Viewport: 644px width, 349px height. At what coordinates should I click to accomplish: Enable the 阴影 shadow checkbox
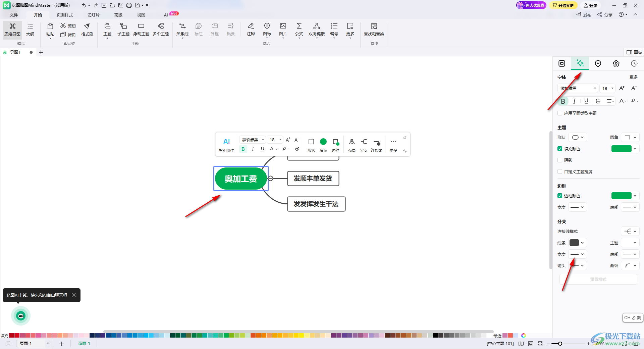click(x=560, y=160)
